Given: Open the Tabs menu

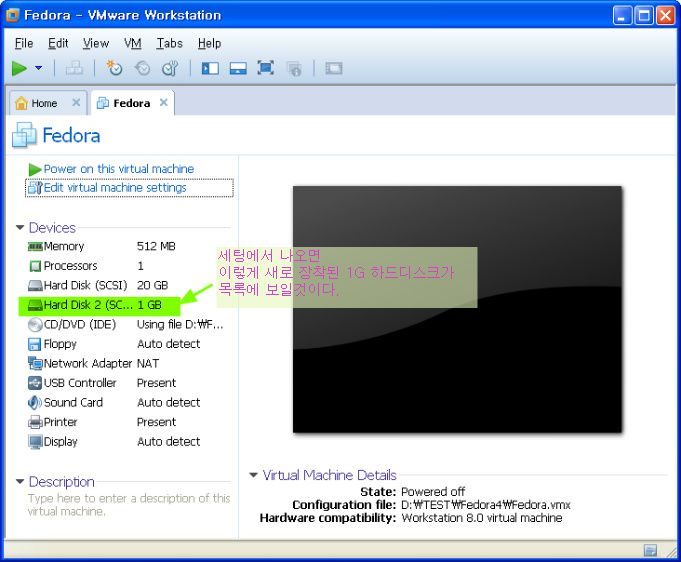Looking at the screenshot, I should [x=169, y=43].
